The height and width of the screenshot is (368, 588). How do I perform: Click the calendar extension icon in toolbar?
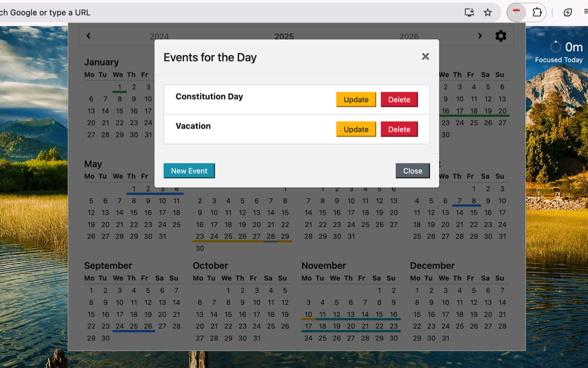(x=516, y=12)
